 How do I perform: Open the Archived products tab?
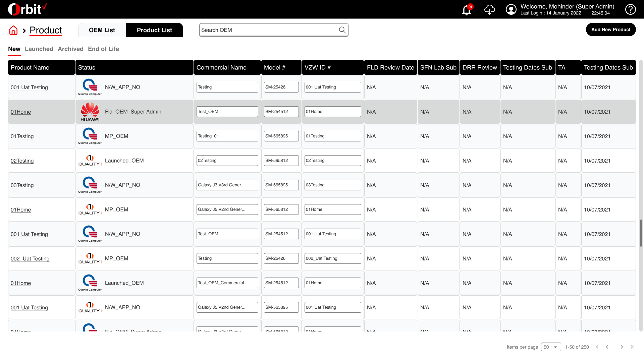coord(70,49)
